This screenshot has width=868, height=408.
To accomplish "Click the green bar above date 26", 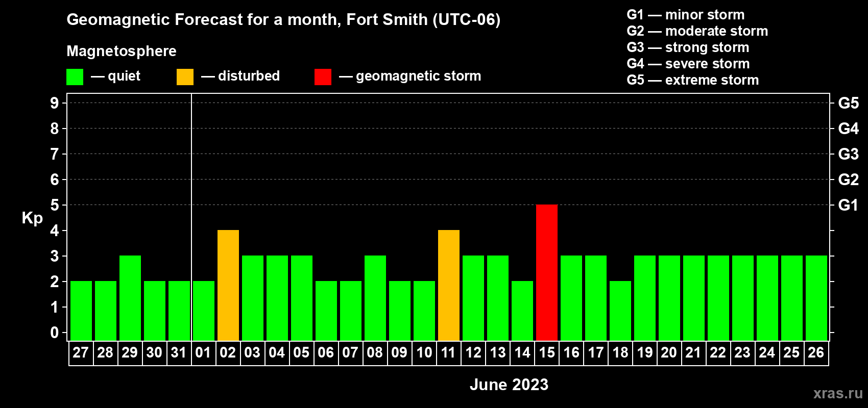I will pyautogui.click(x=816, y=298).
